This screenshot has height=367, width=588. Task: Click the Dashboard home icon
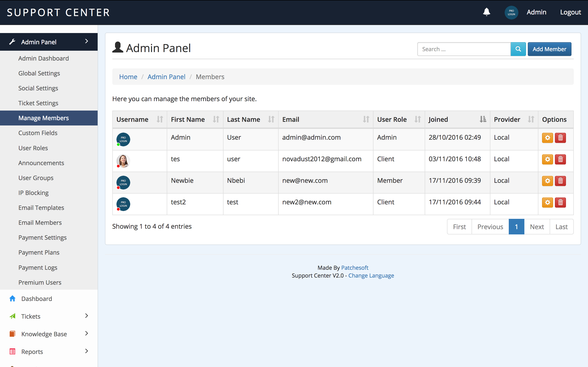coord(12,299)
